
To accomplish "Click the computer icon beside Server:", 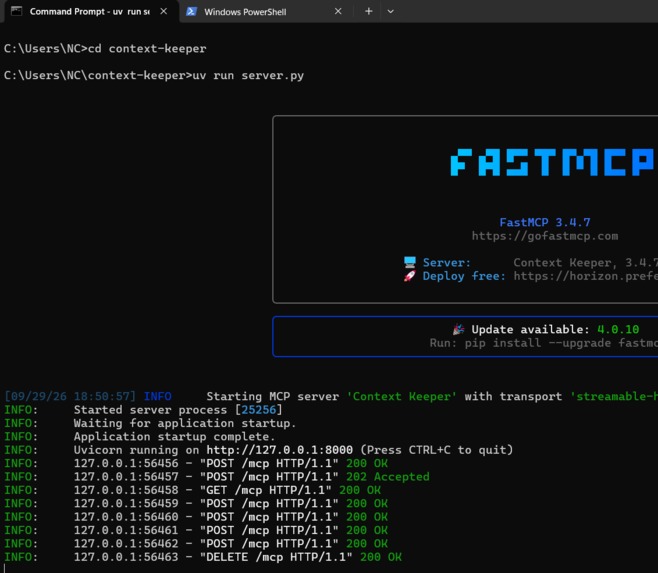I will click(x=410, y=262).
